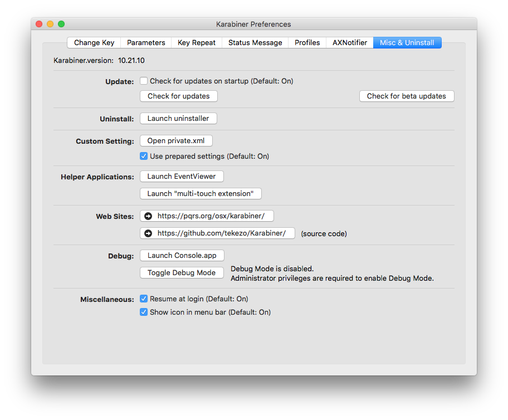The width and height of the screenshot is (508, 420).
Task: Click Check for beta updates
Action: [x=407, y=96]
